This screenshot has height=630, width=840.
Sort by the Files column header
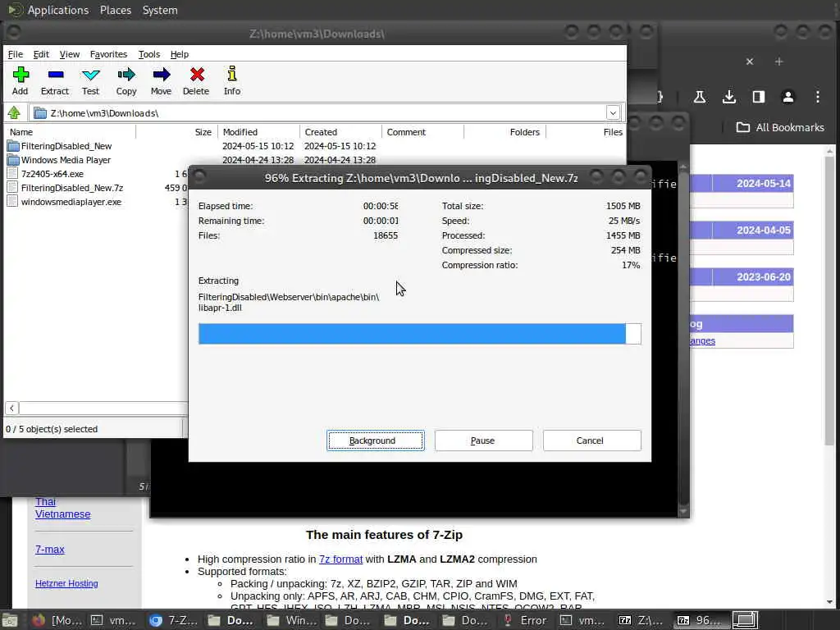[x=586, y=132]
